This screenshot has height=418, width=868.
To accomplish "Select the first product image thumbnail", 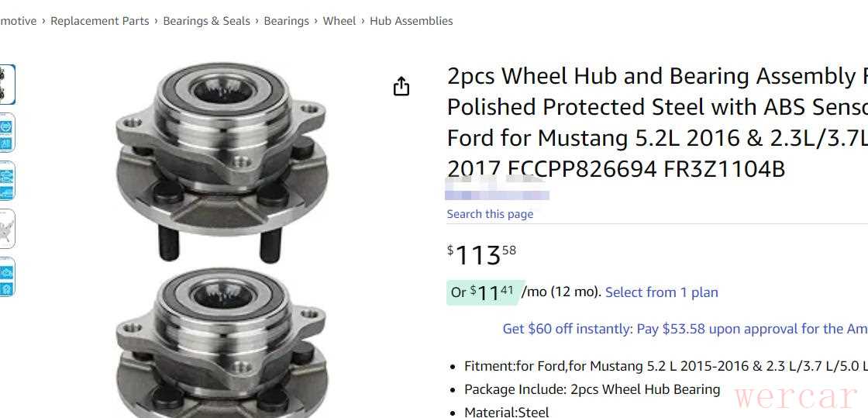I will (x=7, y=84).
